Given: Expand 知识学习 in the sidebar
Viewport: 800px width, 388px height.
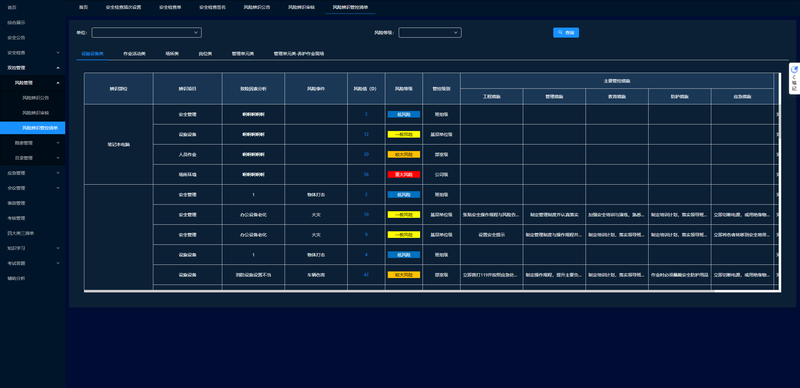Looking at the screenshot, I should coord(33,248).
